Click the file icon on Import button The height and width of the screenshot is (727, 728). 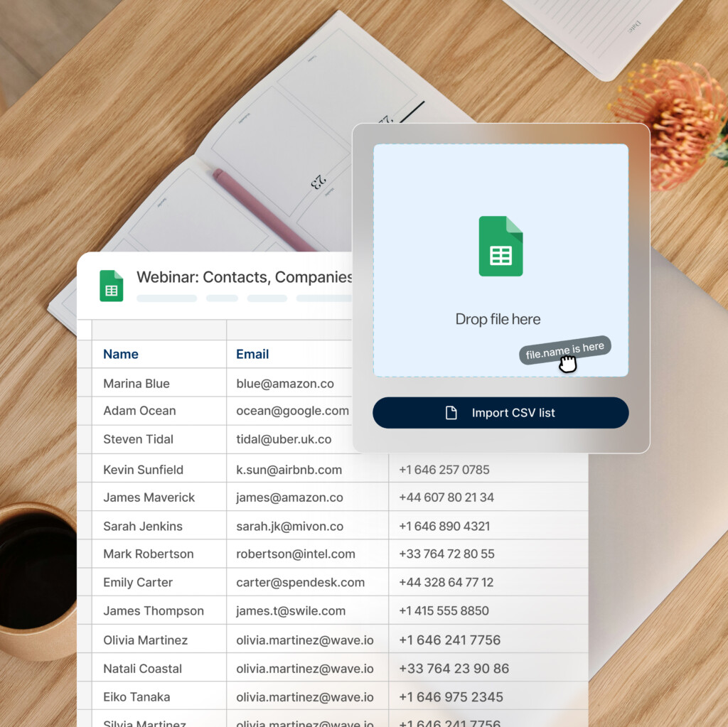click(451, 413)
